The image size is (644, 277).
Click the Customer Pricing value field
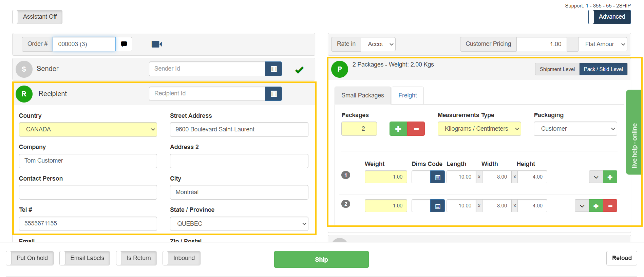pyautogui.click(x=542, y=44)
